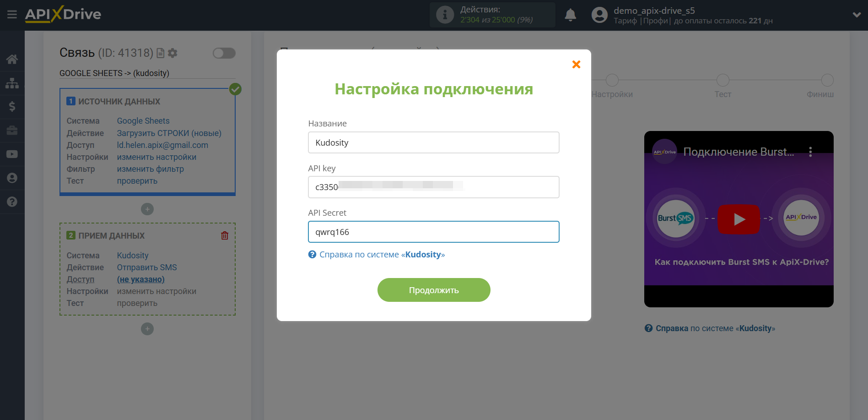The width and height of the screenshot is (868, 420).
Task: Click the Google Sheets system link
Action: click(x=143, y=121)
